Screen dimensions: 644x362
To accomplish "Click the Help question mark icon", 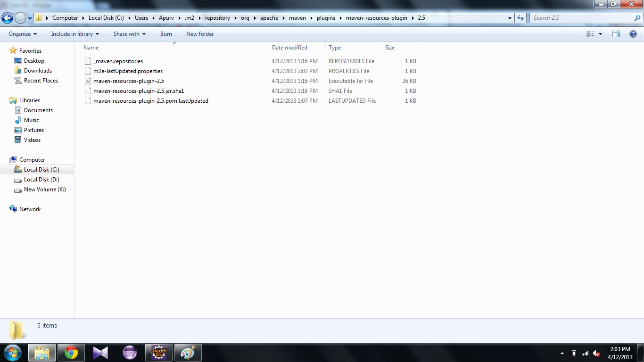I will tap(633, 34).
